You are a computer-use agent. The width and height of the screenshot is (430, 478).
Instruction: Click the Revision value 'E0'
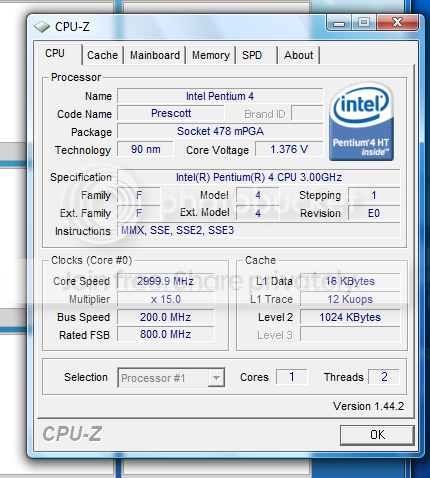tap(374, 213)
